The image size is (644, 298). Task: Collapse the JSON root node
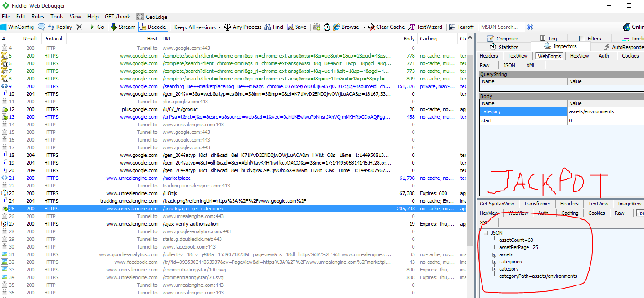pos(485,232)
